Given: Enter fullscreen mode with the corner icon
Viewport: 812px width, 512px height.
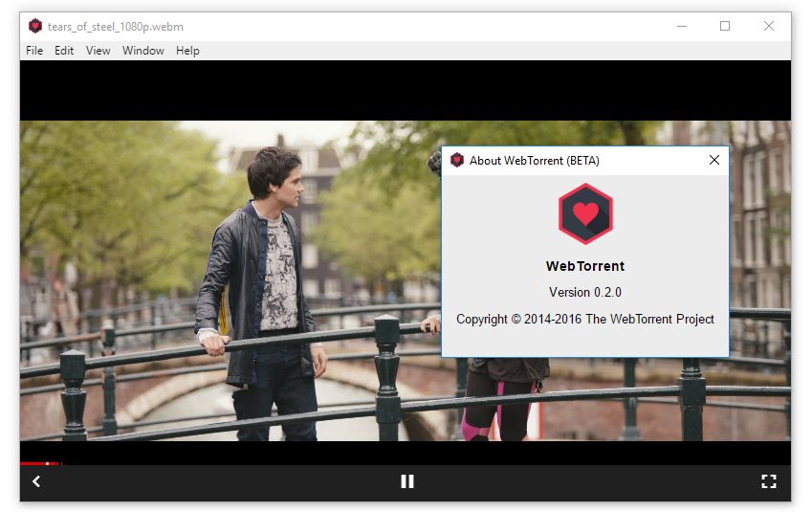Looking at the screenshot, I should point(769,481).
